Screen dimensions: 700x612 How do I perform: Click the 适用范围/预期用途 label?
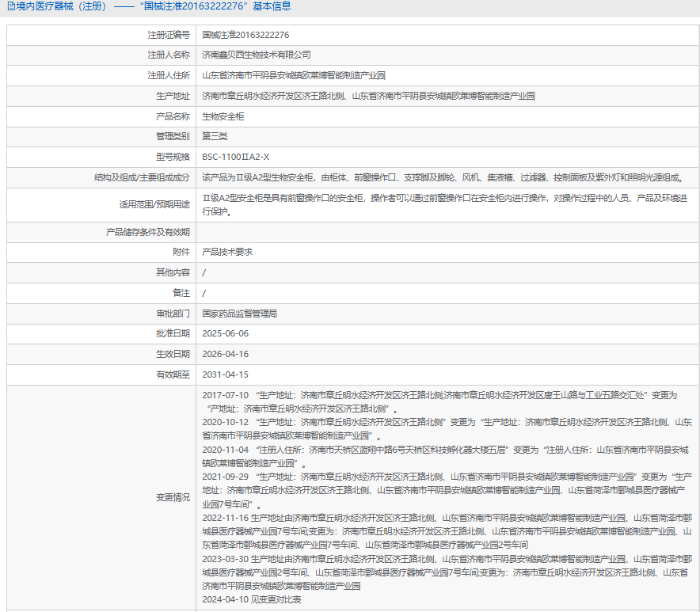[x=154, y=204]
